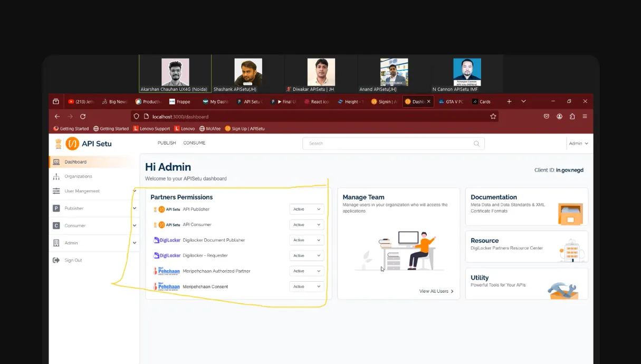
Task: Open status dropdown for Meripehchaan Authorized Partner
Action: 307,271
